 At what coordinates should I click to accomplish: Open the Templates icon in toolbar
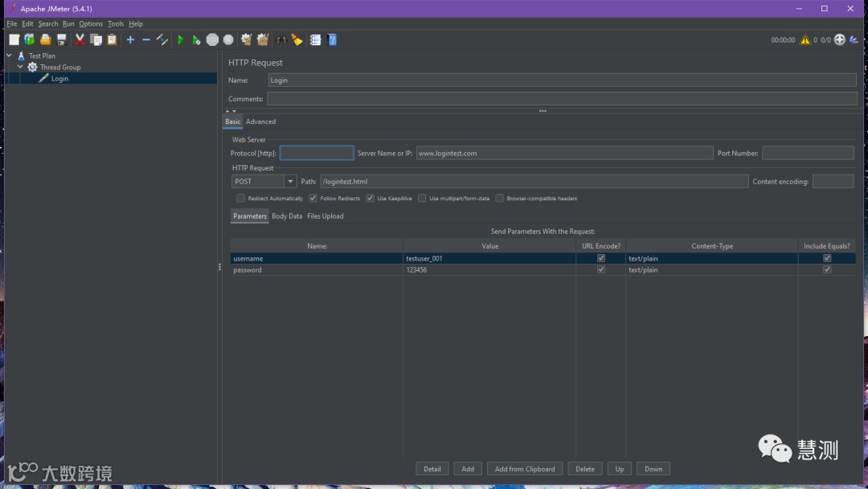click(x=30, y=39)
